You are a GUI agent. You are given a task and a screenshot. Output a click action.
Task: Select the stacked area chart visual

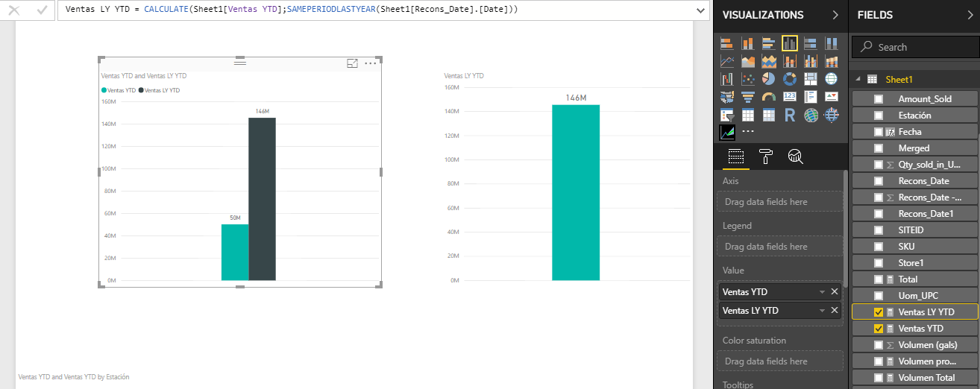(769, 61)
